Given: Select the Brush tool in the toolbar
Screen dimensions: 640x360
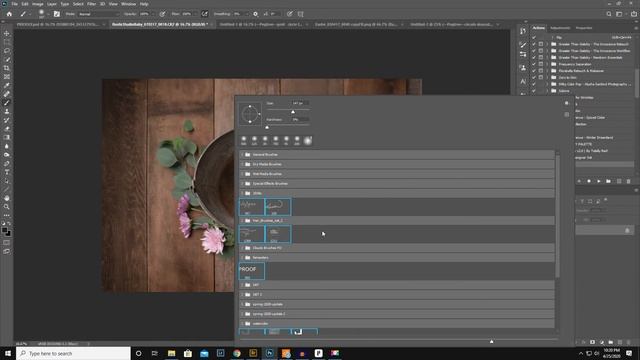Looking at the screenshot, I should click(7, 102).
